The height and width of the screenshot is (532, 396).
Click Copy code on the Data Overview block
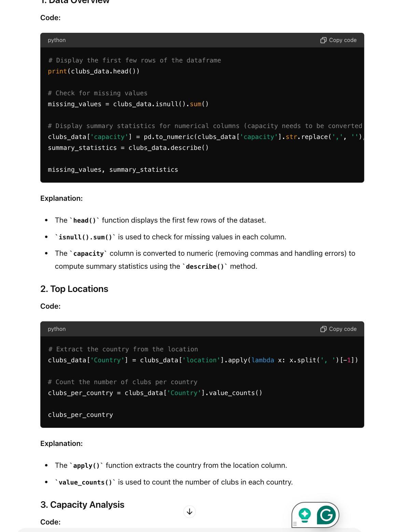pyautogui.click(x=342, y=40)
